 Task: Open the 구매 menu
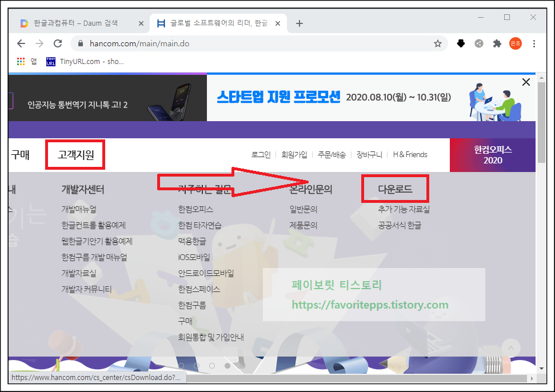[x=20, y=155]
